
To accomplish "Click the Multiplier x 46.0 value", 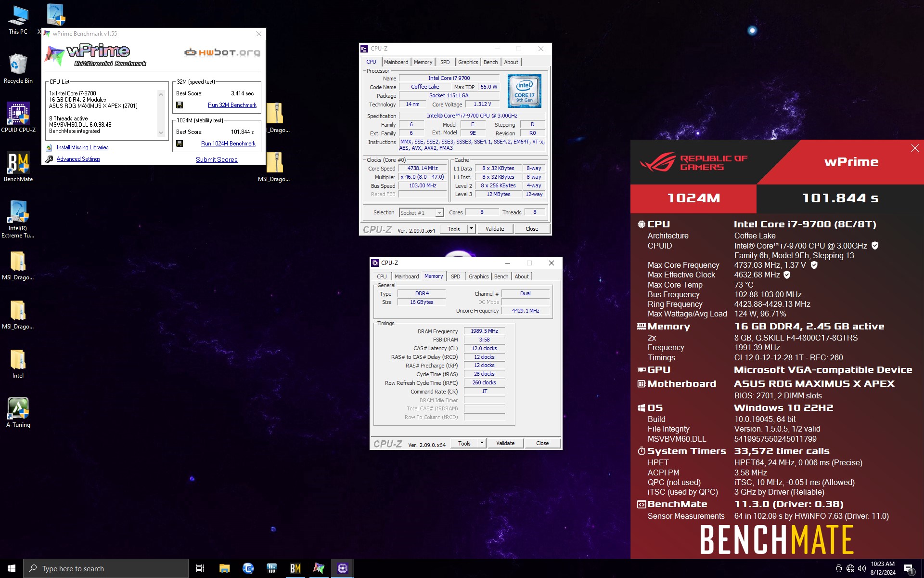I will point(423,177).
